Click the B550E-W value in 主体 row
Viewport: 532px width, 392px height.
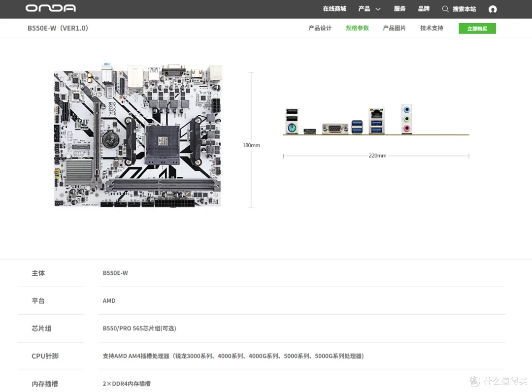pyautogui.click(x=115, y=273)
